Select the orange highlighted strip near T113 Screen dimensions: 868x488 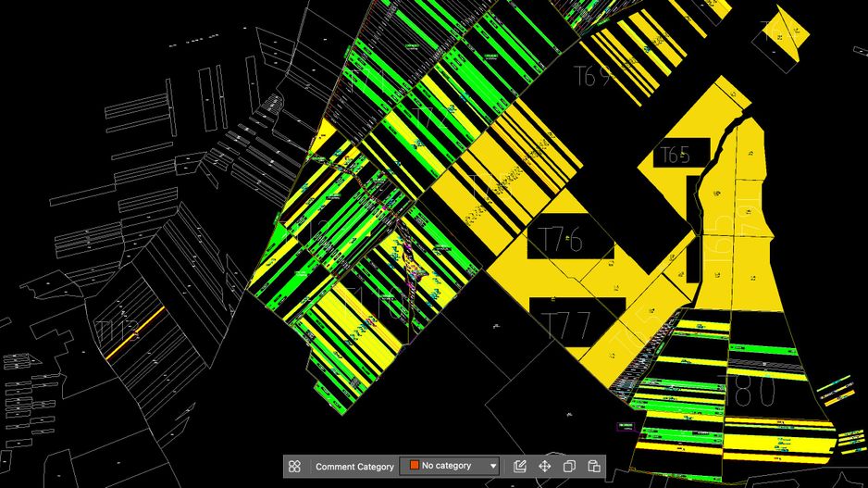click(135, 334)
